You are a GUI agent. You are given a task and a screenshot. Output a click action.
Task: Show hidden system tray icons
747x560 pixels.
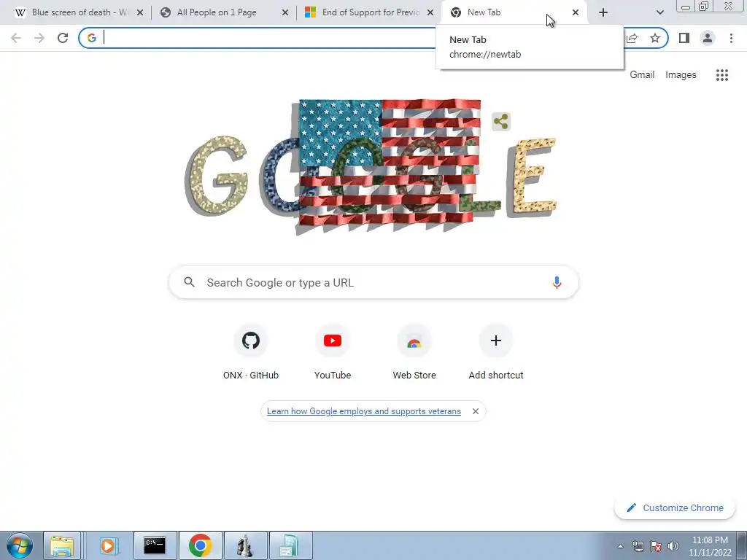(620, 546)
